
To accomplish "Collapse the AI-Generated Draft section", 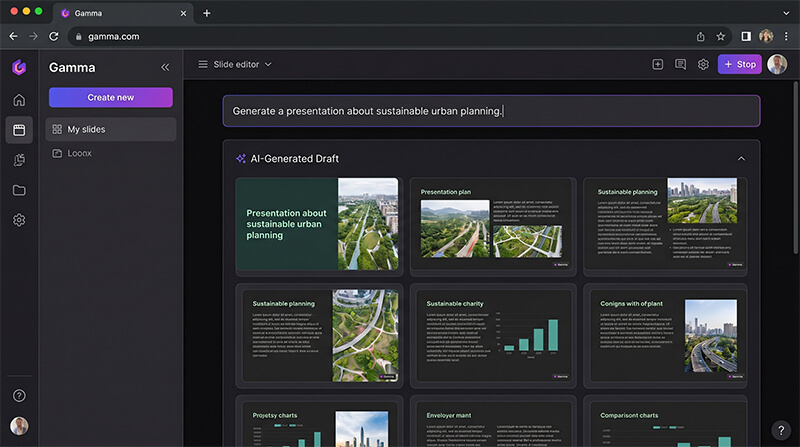I will (741, 159).
